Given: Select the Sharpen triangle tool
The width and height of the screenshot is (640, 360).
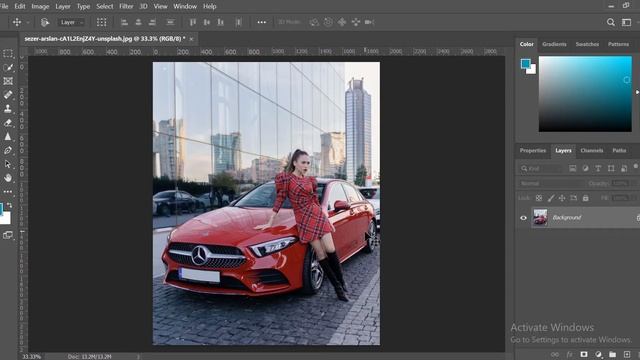Looking at the screenshot, I should 8,136.
